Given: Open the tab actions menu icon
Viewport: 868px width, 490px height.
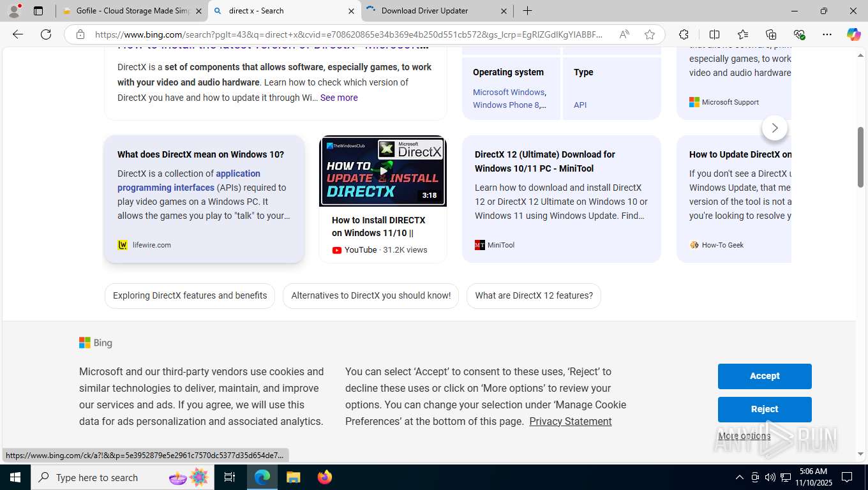Looking at the screenshot, I should (38, 11).
